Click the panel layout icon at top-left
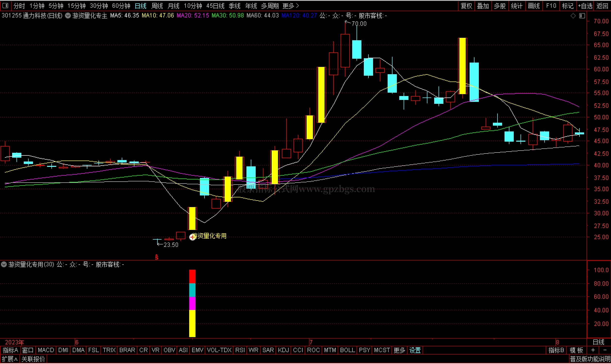The height and width of the screenshot is (364, 611). click(x=5, y=5)
